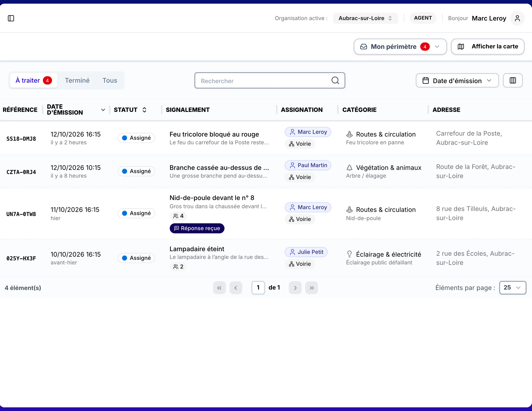Open report reference 025Y-HX3F

coord(21,258)
